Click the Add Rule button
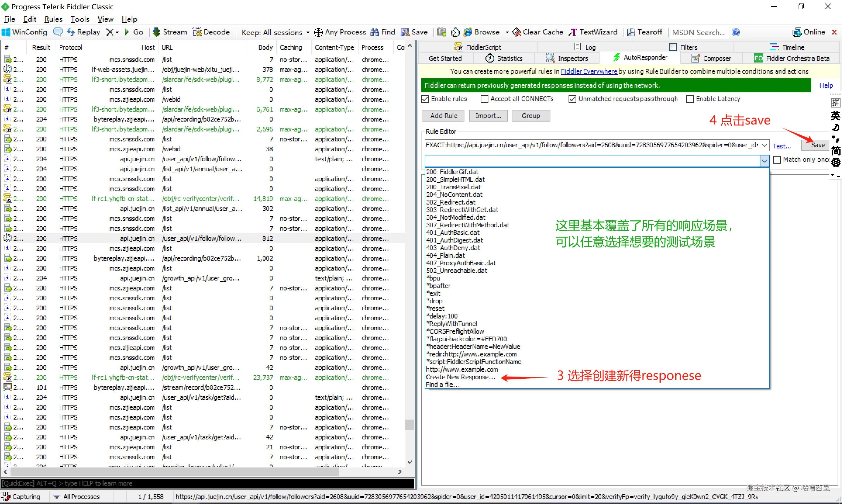The image size is (842, 504). (x=444, y=116)
